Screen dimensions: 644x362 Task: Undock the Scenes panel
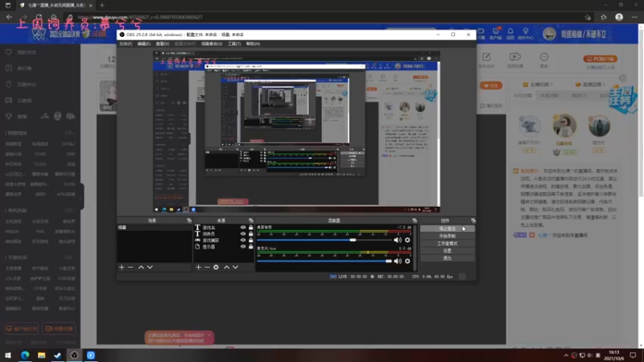click(x=189, y=220)
